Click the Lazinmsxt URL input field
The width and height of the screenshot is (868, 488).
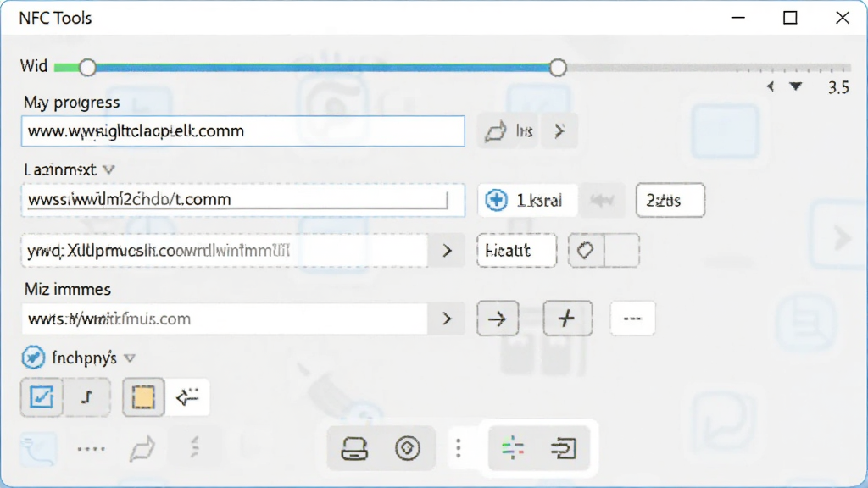(243, 200)
